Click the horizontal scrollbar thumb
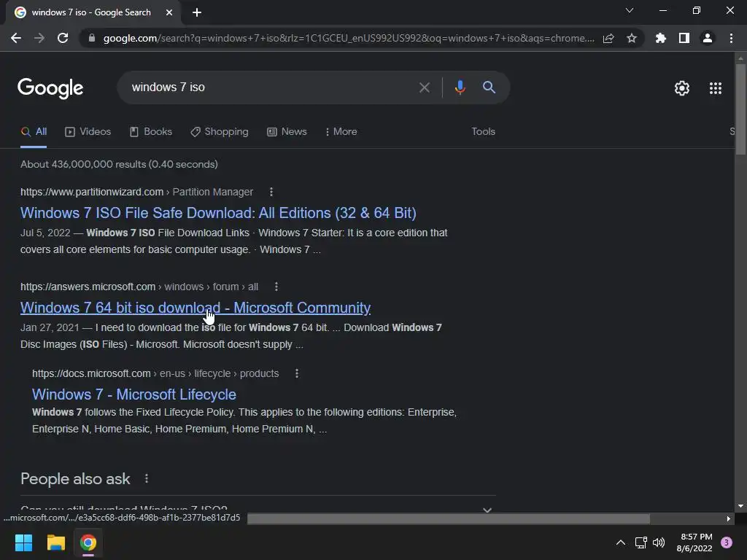The height and width of the screenshot is (560, 747). point(449,518)
